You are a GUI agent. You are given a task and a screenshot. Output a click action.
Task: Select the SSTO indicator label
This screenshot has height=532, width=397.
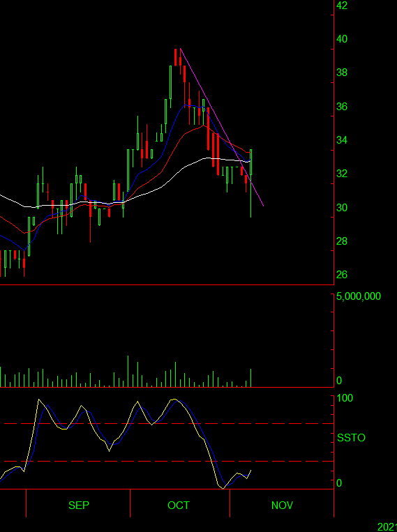tap(351, 438)
